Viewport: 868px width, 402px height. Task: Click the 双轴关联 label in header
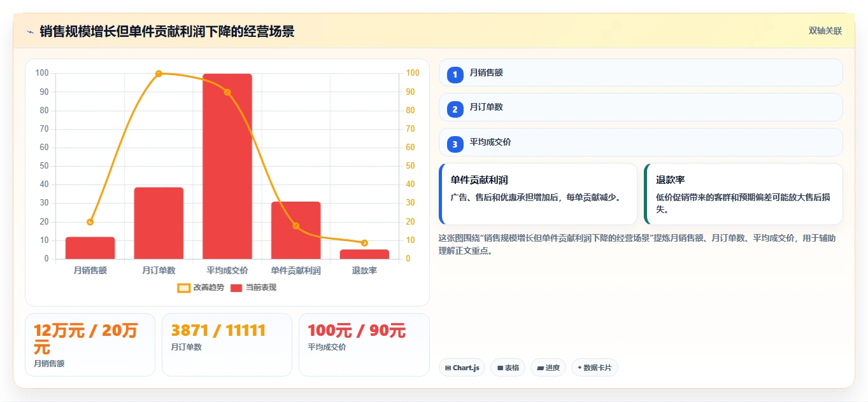tap(825, 31)
